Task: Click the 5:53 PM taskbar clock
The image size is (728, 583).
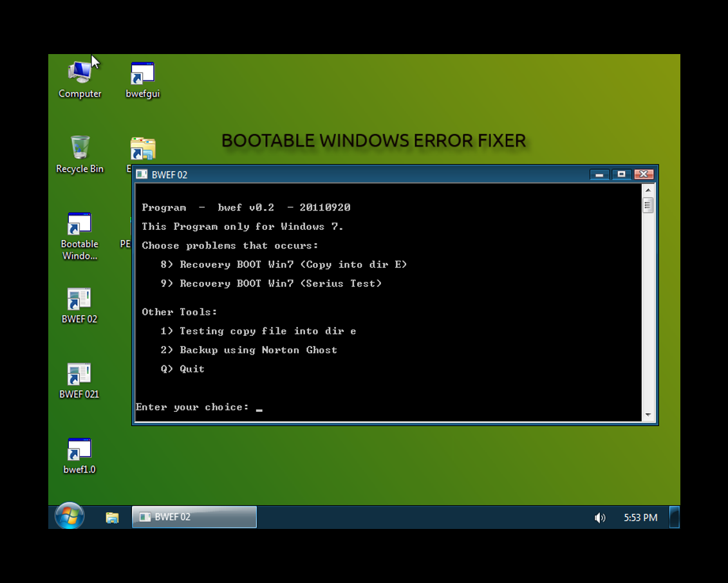Action: [640, 517]
